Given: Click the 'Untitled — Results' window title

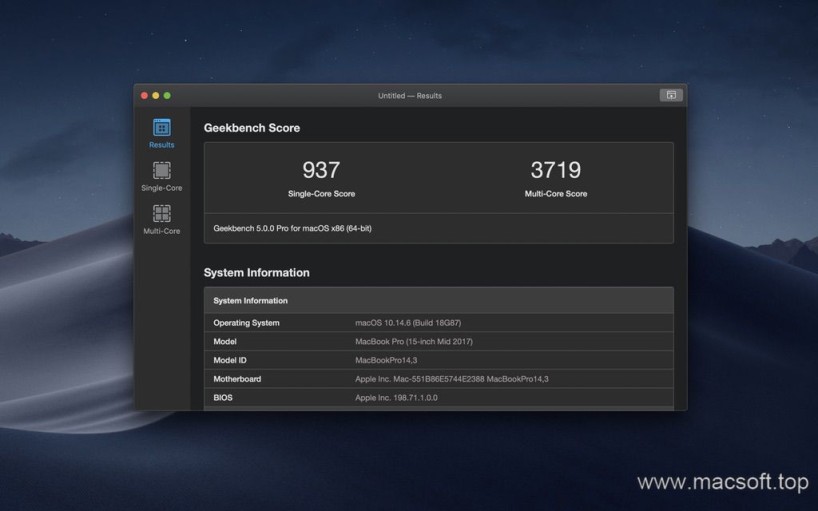Looking at the screenshot, I should 409,96.
